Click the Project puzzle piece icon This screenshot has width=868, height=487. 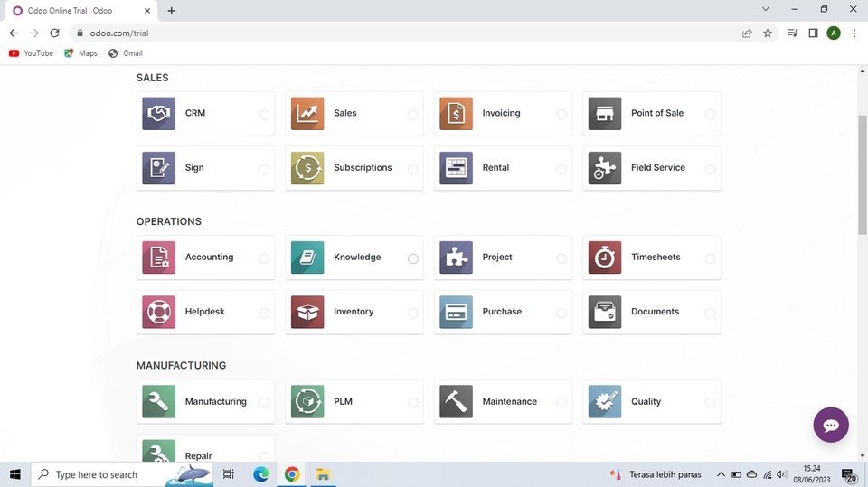click(x=456, y=258)
